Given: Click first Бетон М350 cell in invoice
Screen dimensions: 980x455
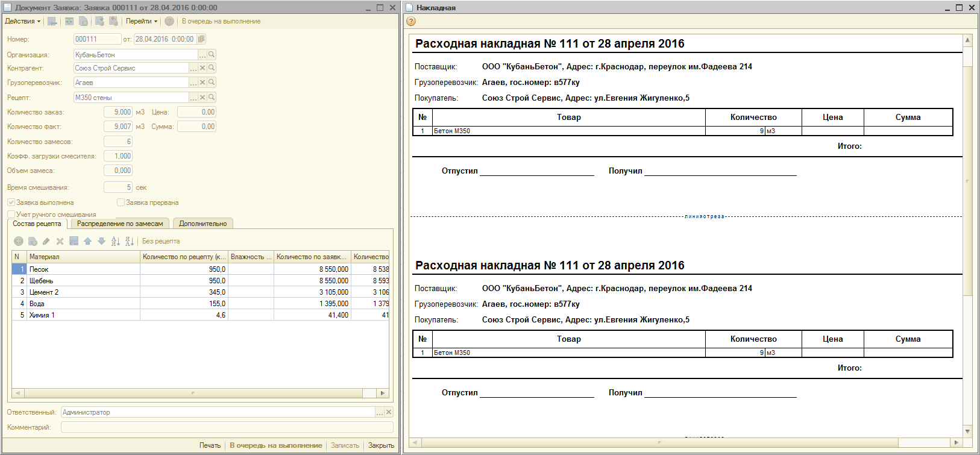Looking at the screenshot, I should 568,131.
